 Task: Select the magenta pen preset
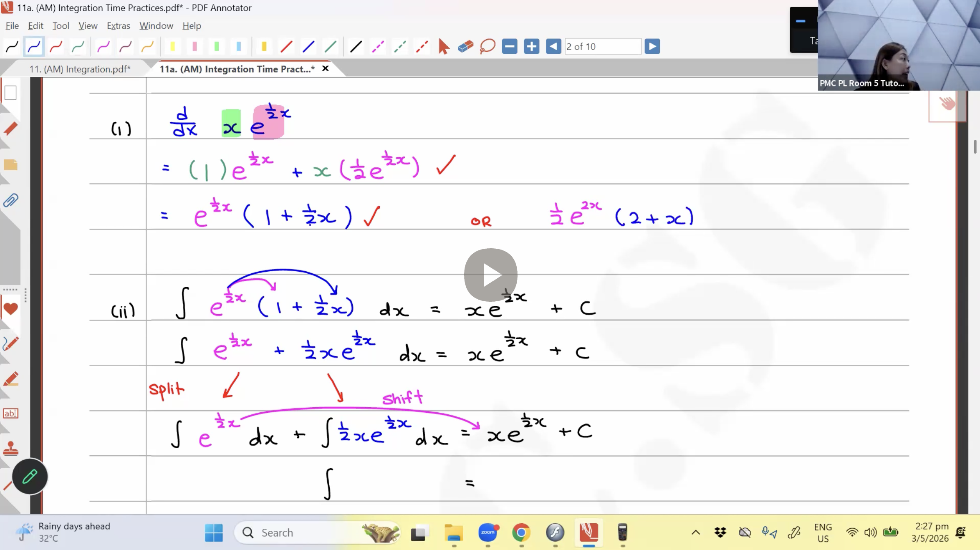pos(104,46)
